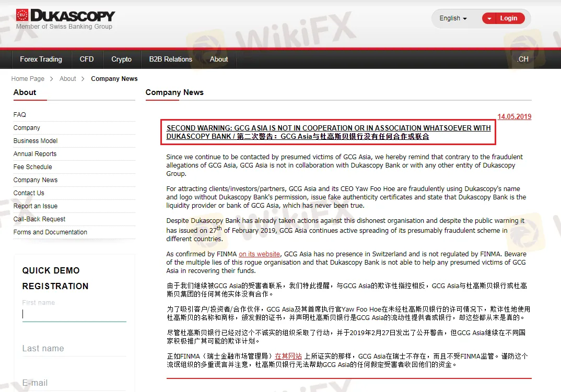Open Report an Issue sidebar link
Screen dimensions: 561x392
36,206
